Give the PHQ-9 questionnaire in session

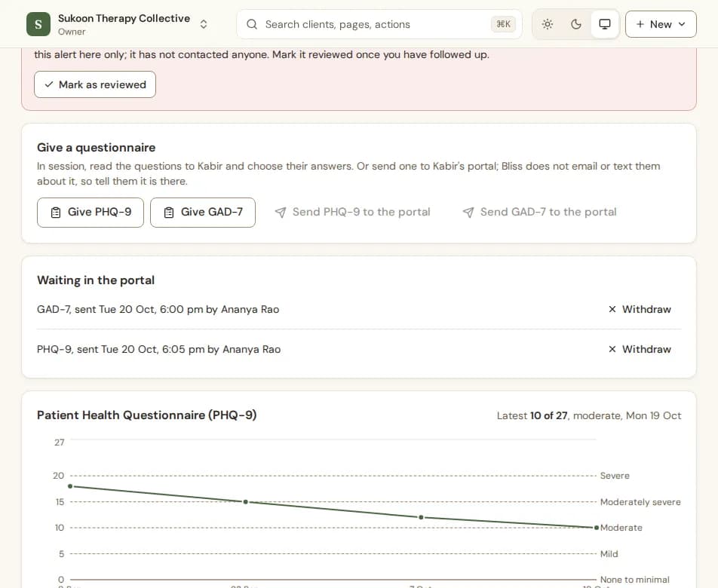91,213
